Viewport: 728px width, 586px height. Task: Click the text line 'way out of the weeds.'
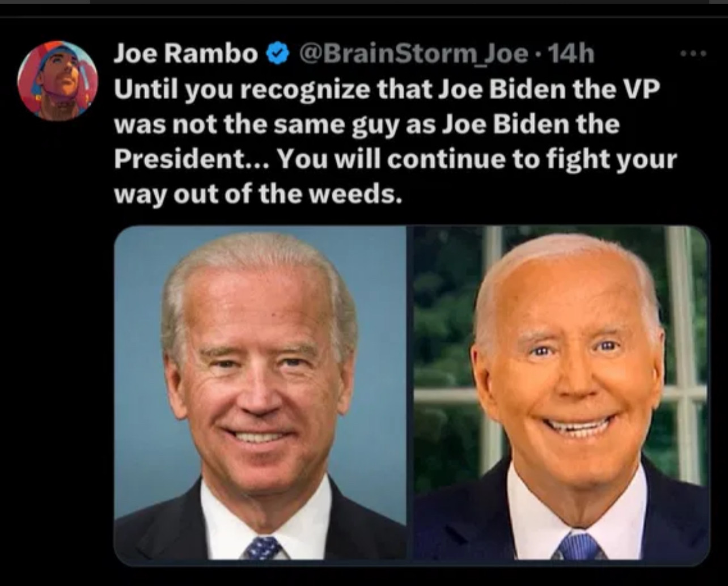258,195
